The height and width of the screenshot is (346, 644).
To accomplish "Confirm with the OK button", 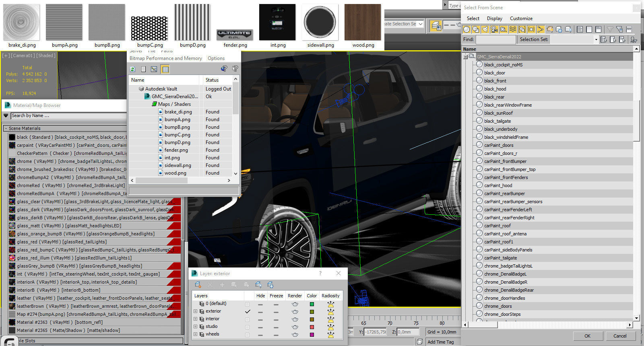I will point(587,336).
